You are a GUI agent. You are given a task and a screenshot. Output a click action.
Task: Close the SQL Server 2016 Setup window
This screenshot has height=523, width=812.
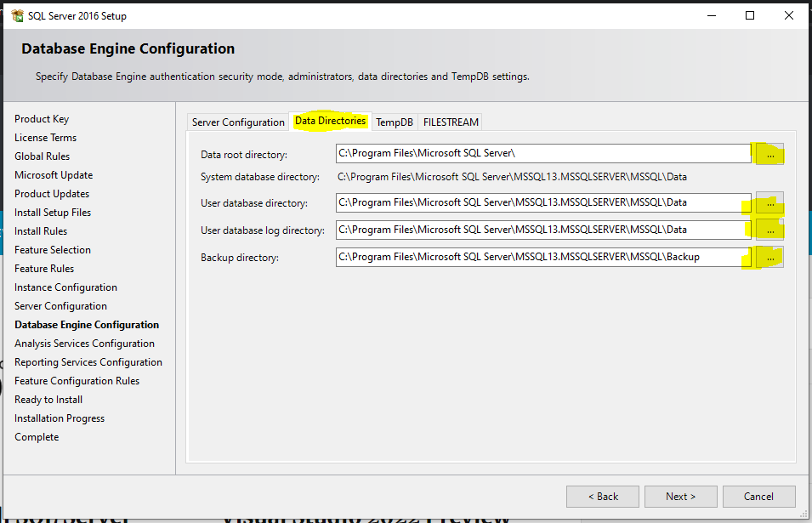point(789,15)
